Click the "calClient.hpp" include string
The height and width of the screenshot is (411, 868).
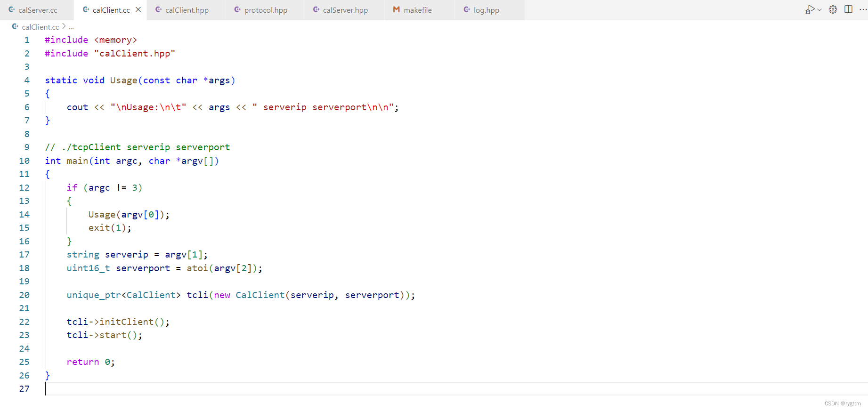[x=135, y=54]
